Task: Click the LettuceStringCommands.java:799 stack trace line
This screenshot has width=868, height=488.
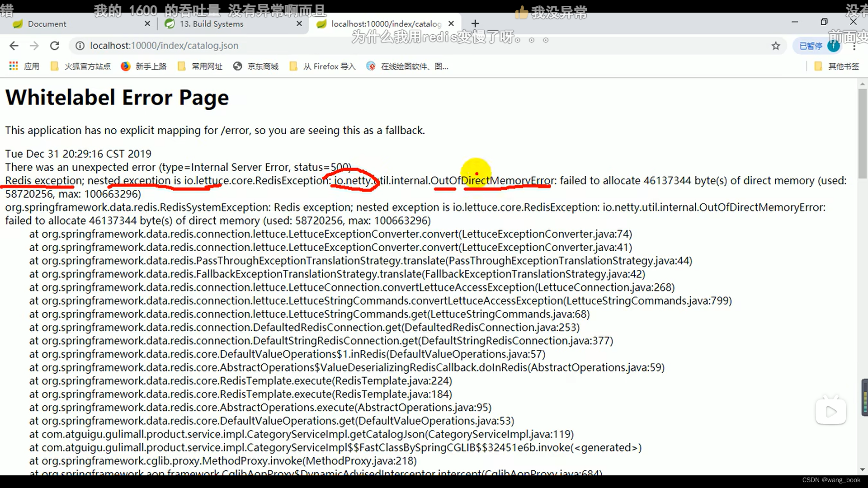Action: coord(381,300)
